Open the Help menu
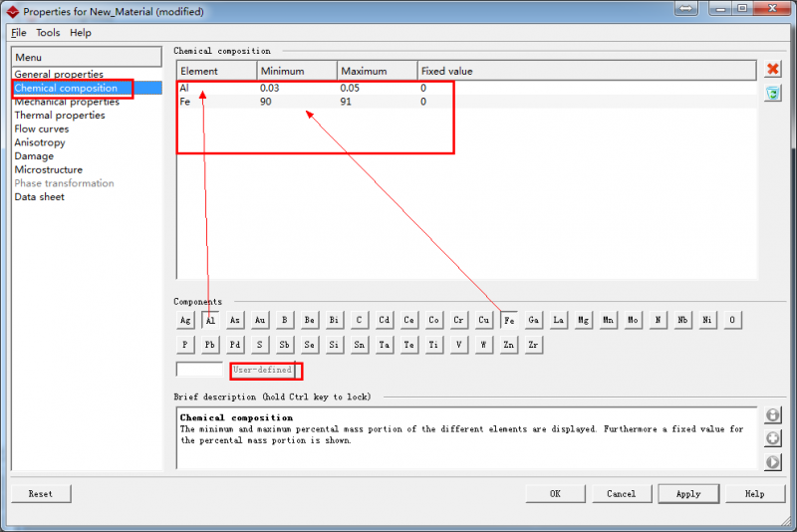This screenshot has width=797, height=532. coord(81,33)
